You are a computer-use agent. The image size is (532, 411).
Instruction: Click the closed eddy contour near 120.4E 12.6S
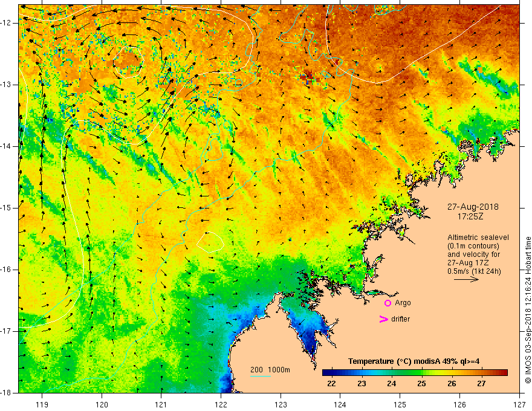(x=129, y=62)
